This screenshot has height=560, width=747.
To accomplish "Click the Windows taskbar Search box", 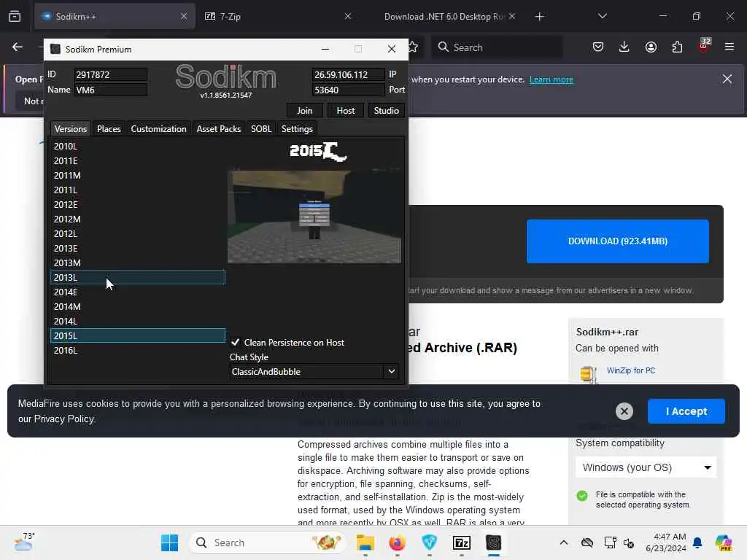I will pos(267,542).
